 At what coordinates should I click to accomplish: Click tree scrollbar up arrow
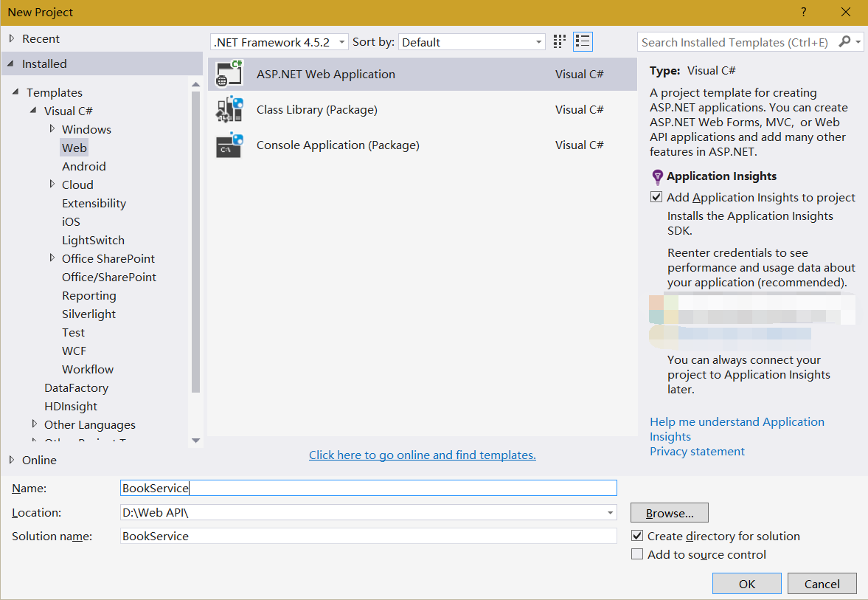pos(195,84)
